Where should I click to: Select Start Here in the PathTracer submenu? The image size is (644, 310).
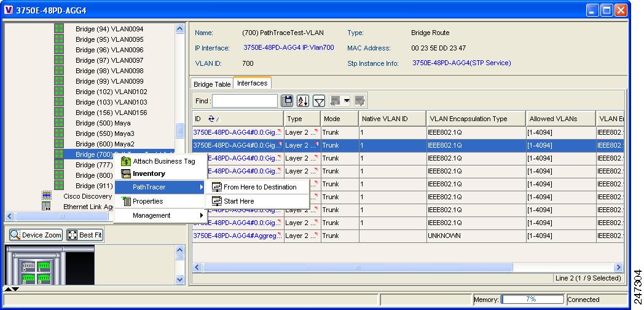(x=257, y=201)
